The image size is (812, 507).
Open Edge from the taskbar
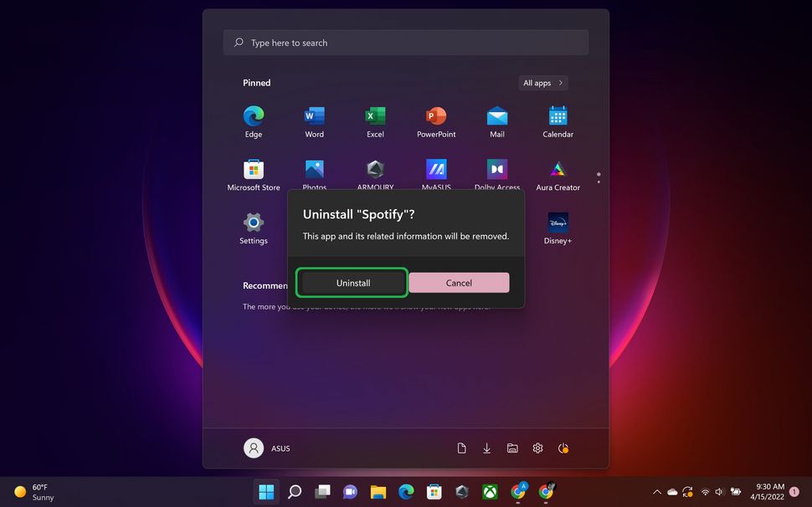[407, 491]
